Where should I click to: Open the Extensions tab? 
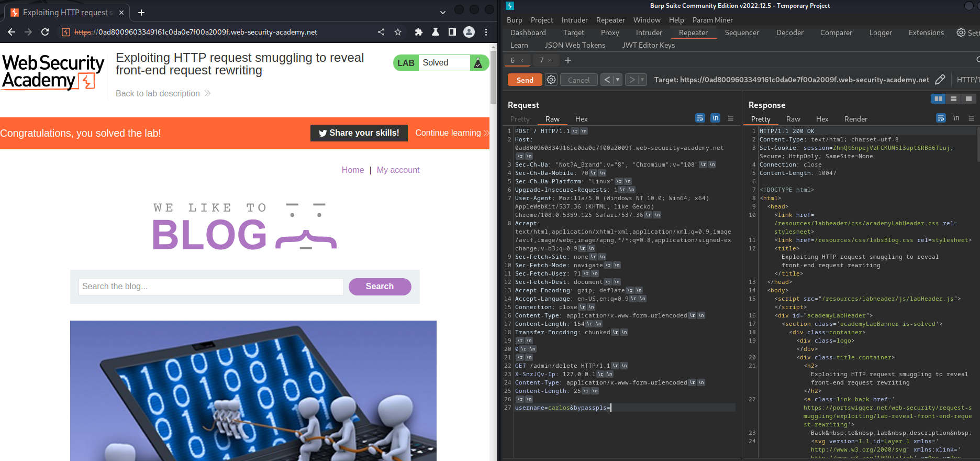tap(926, 32)
